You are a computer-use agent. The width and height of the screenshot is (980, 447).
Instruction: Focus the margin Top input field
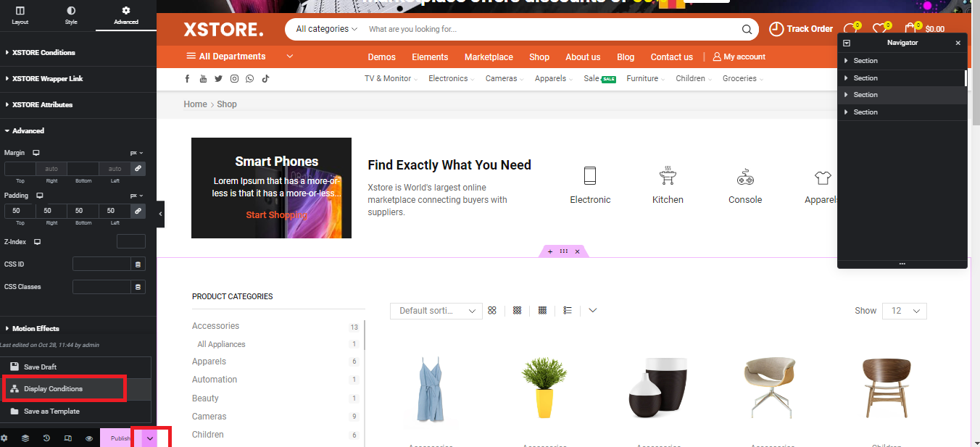coord(20,168)
